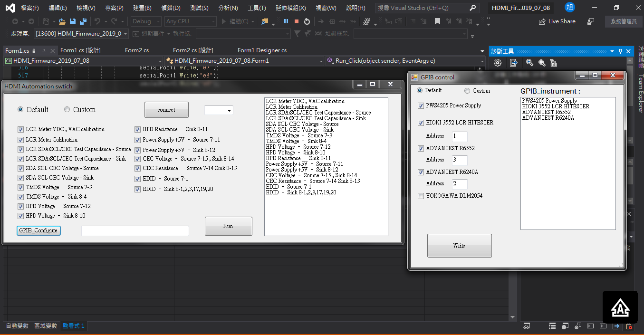Click the chart icon in the diagnostic tools toolbar
The width and height of the screenshot is (644, 335).
pyautogui.click(x=553, y=63)
